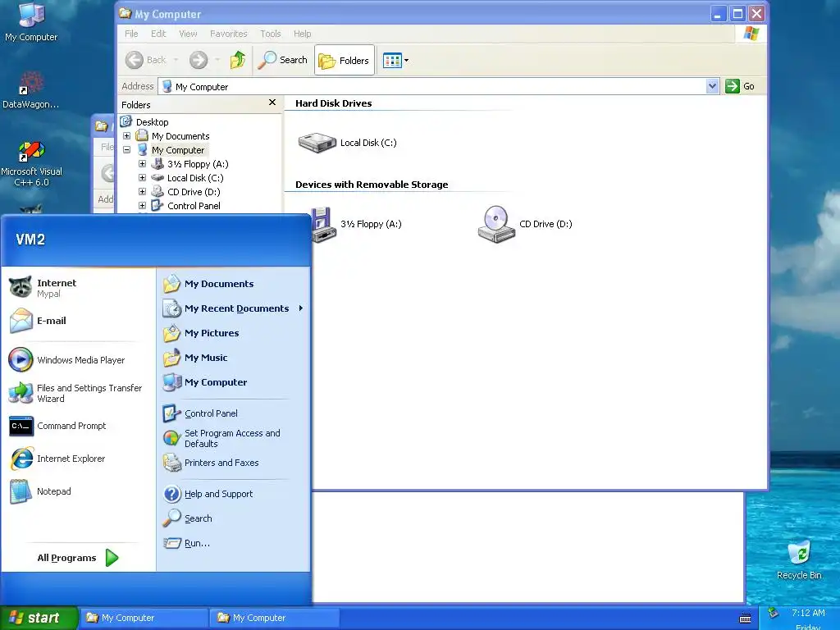This screenshot has width=840, height=630.
Task: Open the File menu
Action: coord(131,34)
